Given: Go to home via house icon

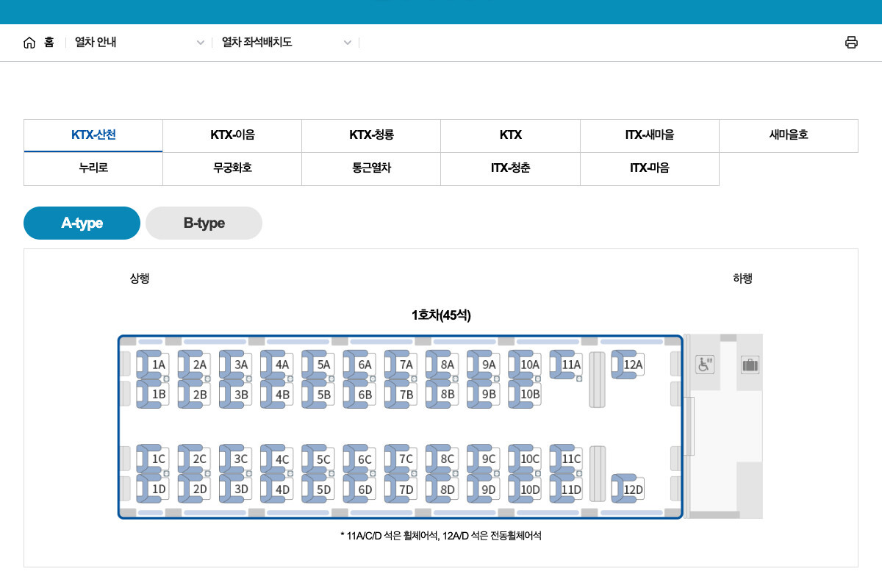Looking at the screenshot, I should point(29,43).
